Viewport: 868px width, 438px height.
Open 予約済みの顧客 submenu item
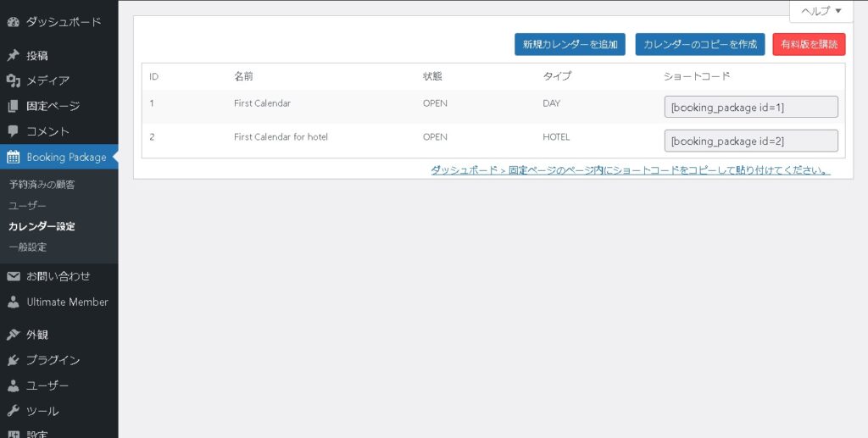tap(42, 184)
